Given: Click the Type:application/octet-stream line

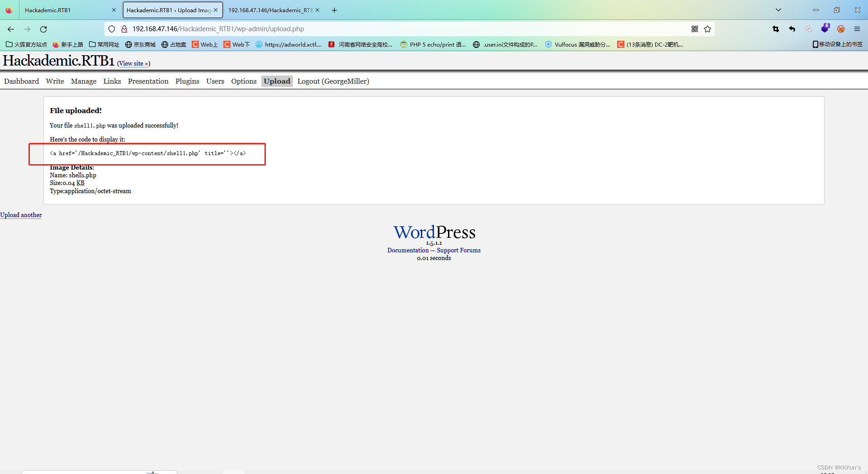Looking at the screenshot, I should point(90,191).
